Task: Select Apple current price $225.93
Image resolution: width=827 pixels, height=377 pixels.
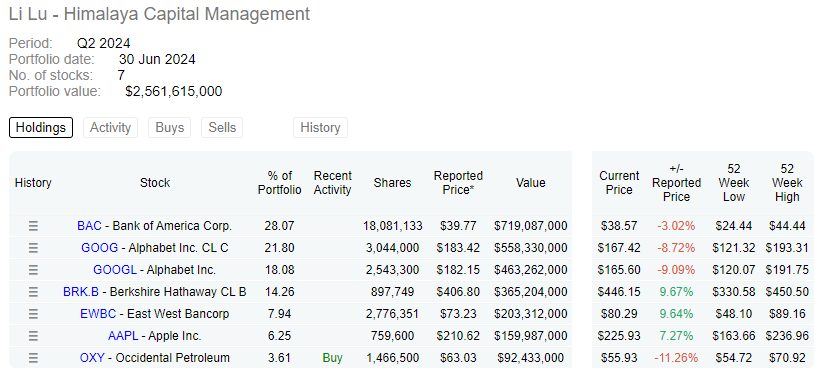Action: (619, 336)
